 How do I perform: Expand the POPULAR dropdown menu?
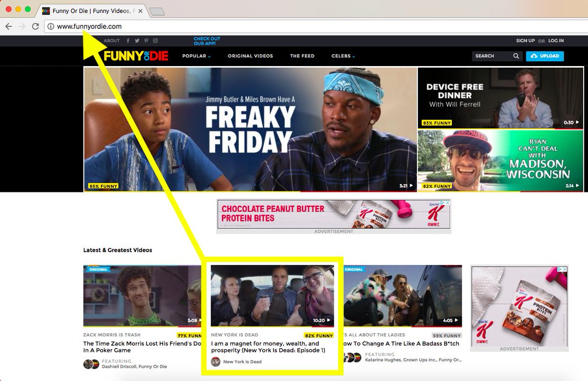[x=196, y=56]
